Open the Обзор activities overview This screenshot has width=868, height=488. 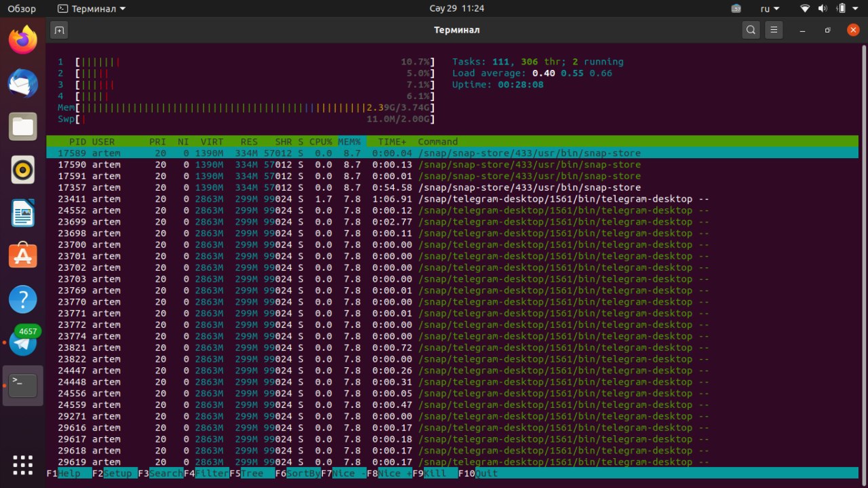point(22,9)
